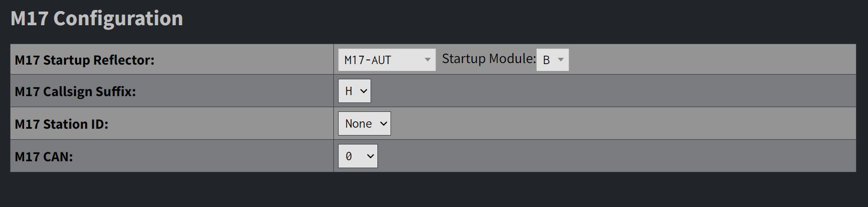868x207 pixels.
Task: Expand the M17 CAN selector
Action: click(357, 156)
